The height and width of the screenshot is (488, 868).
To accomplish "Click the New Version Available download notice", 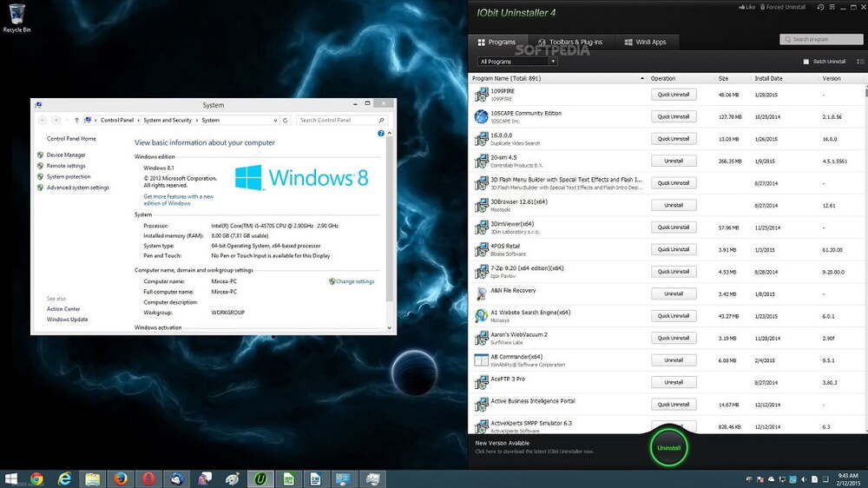I will [x=534, y=447].
